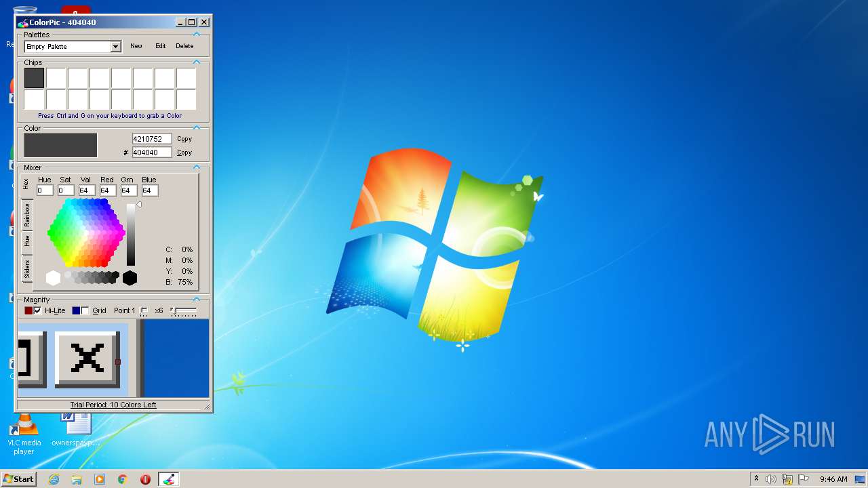Click the 9:46 AM taskbar clock
This screenshot has width=868, height=488.
[x=833, y=479]
